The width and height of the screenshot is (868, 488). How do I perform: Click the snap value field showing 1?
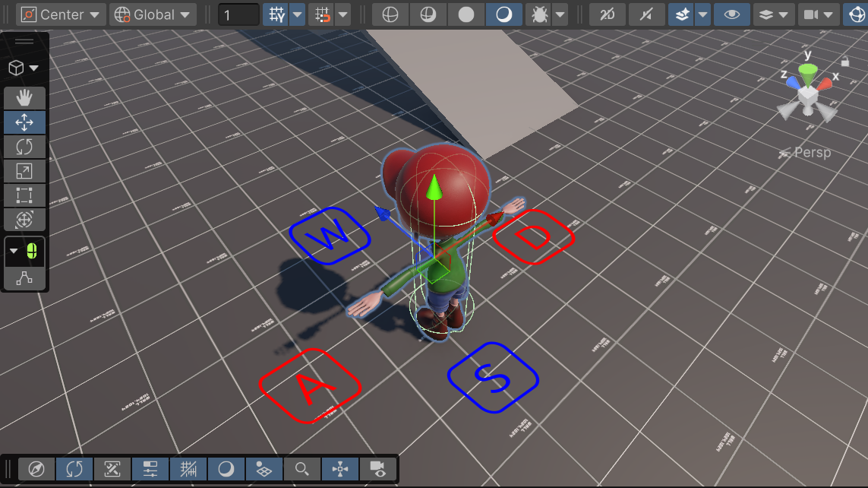(238, 15)
